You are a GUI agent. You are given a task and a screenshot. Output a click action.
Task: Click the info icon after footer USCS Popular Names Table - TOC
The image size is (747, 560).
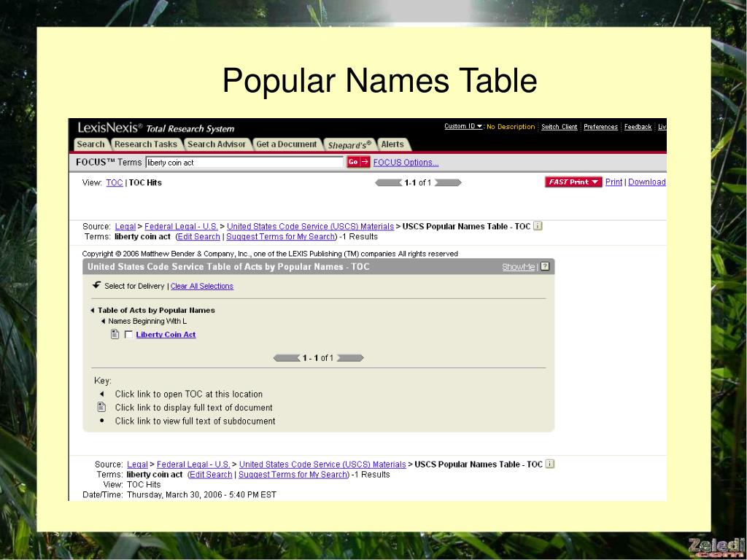pyautogui.click(x=550, y=464)
